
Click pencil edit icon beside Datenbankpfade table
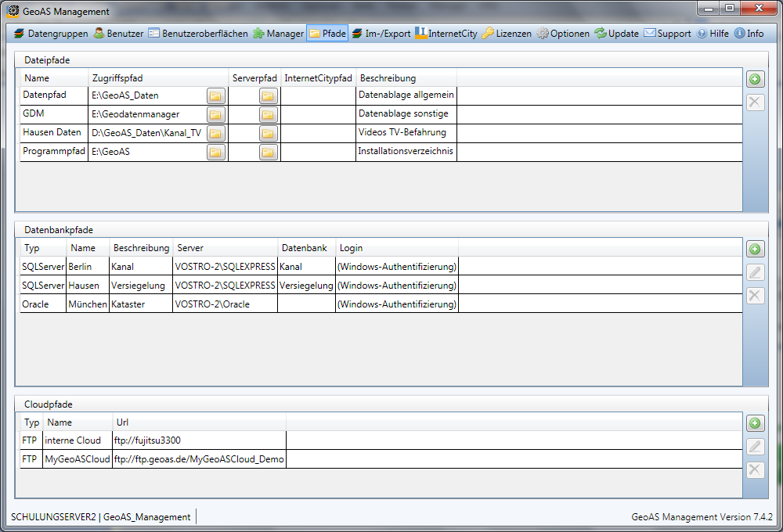click(755, 272)
